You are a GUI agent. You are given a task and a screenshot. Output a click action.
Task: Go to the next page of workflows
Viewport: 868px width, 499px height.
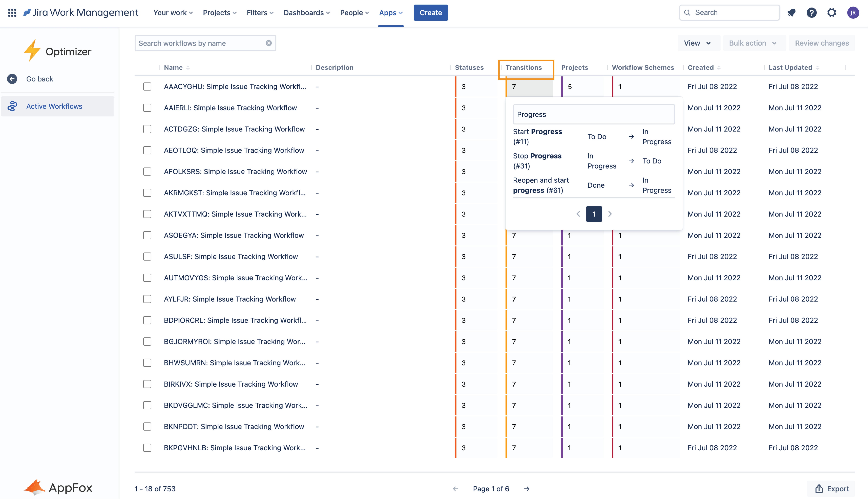point(527,489)
